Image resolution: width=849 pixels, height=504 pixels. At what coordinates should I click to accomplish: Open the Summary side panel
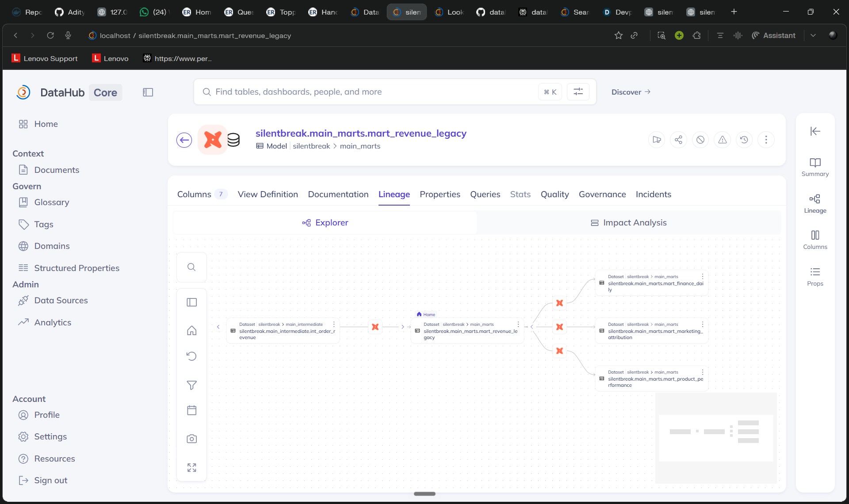point(815,167)
